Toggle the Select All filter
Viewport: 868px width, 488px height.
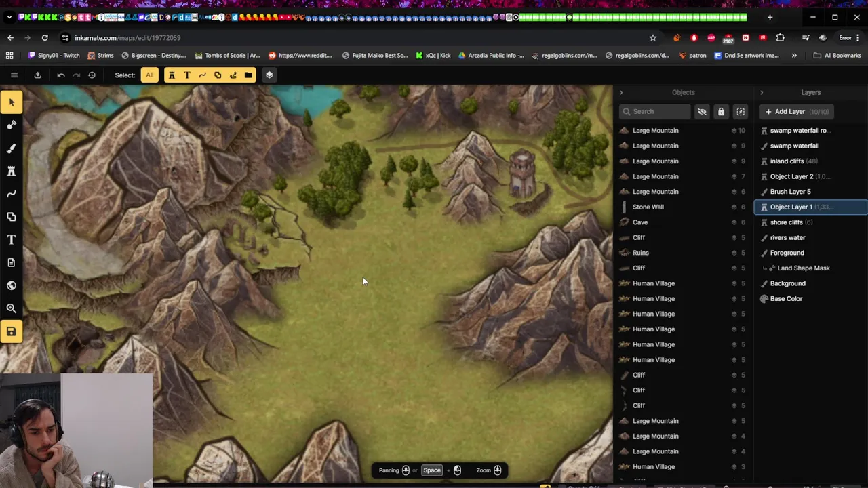tap(150, 75)
